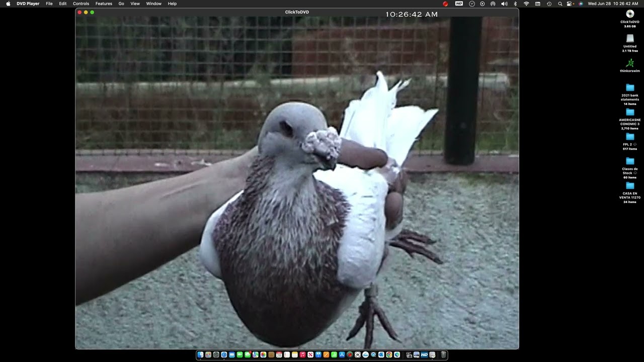Select the ClickToDVD disc on desktop
The width and height of the screenshot is (644, 362).
630,14
